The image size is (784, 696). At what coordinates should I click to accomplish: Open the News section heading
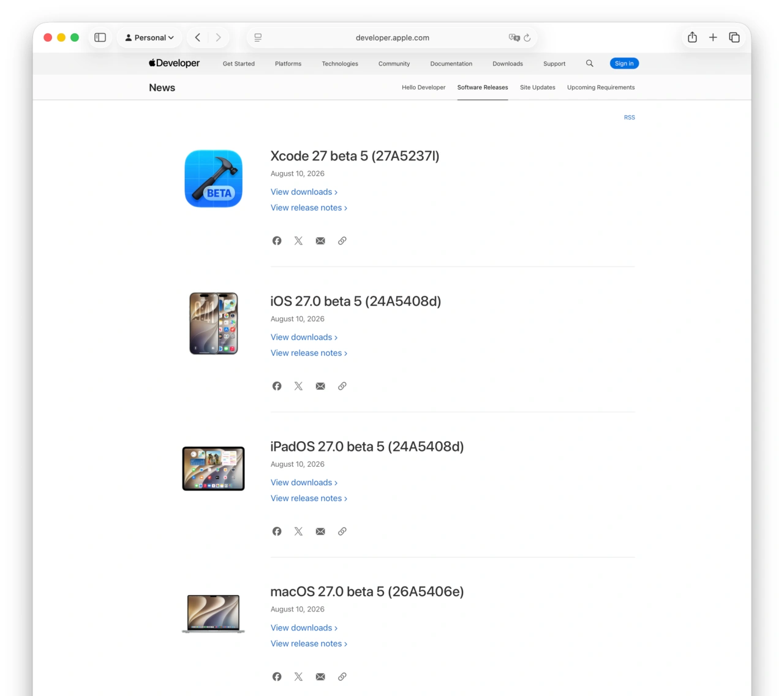pos(162,88)
